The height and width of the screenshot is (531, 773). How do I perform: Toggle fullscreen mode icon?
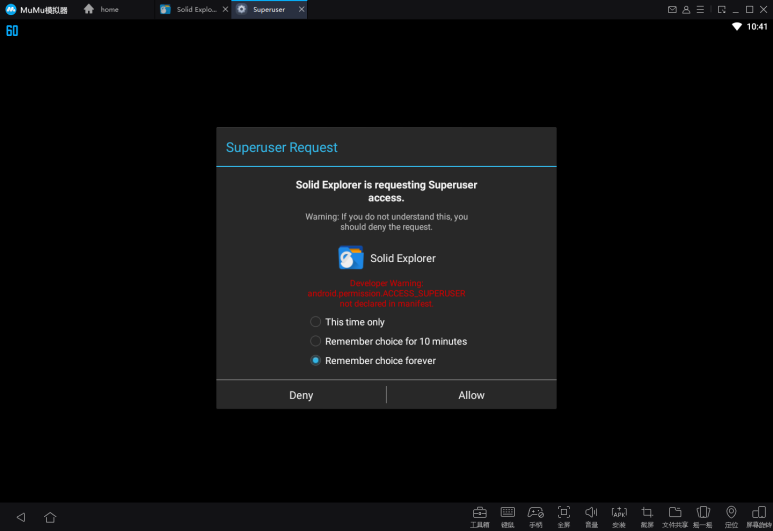pyautogui.click(x=563, y=516)
